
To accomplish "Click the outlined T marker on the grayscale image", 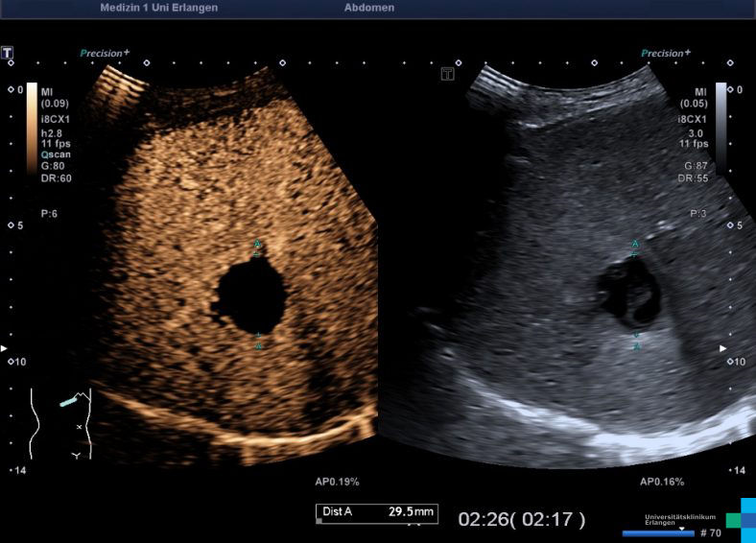I will click(x=447, y=74).
